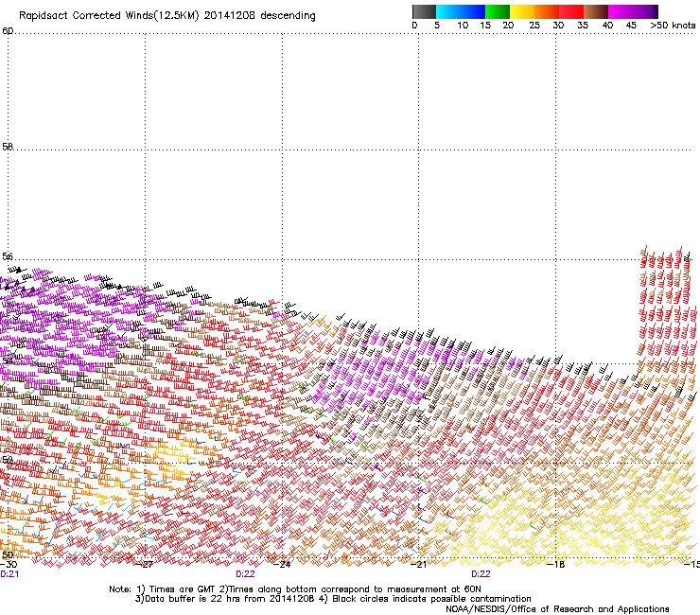Click the longitude label '-30' at bottom left

pos(9,565)
